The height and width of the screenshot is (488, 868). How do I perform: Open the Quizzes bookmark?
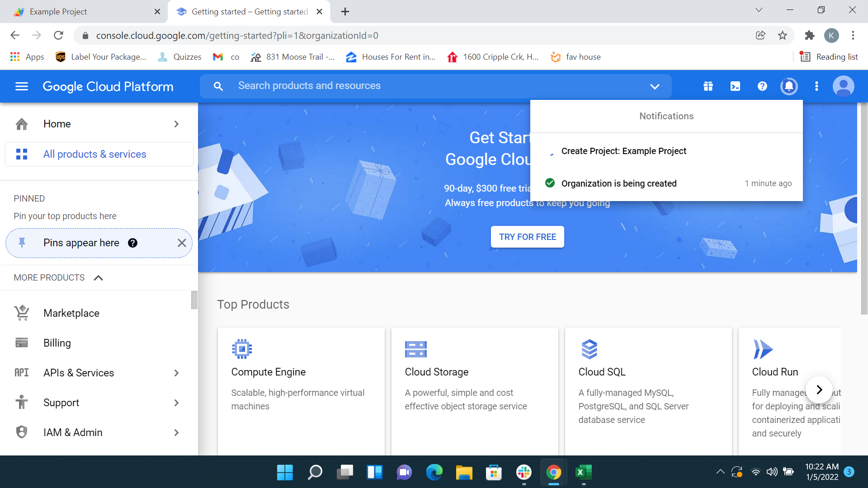pyautogui.click(x=179, y=57)
